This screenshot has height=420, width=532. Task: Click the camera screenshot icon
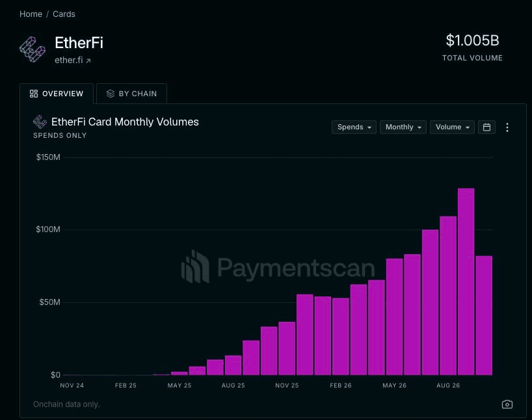point(507,404)
